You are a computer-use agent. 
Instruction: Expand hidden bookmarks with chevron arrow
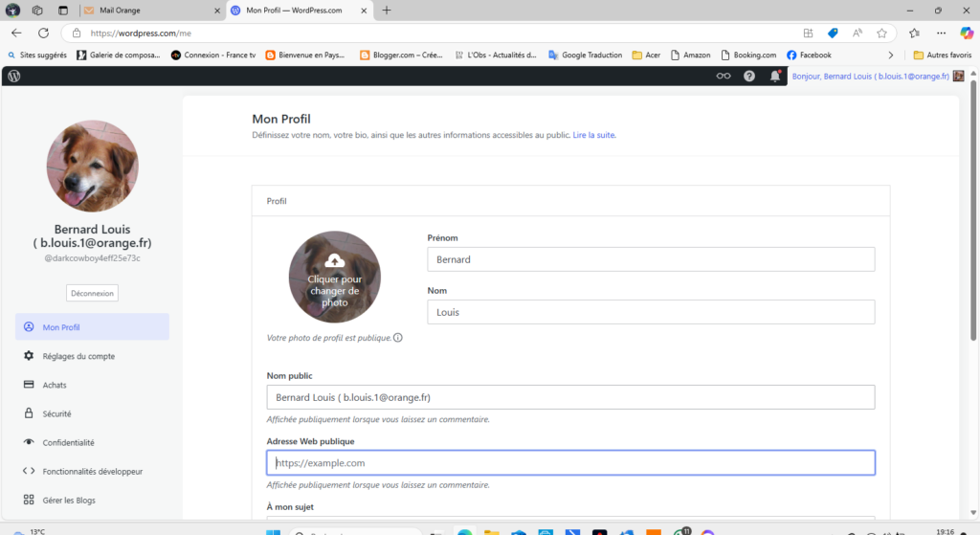[x=891, y=55]
